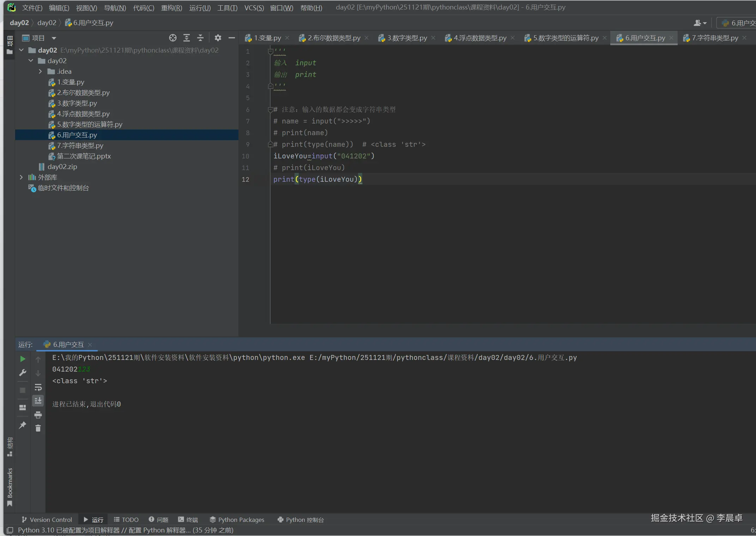Image resolution: width=756 pixels, height=536 pixels.
Task: Print console output via the printer icon
Action: pyautogui.click(x=38, y=415)
